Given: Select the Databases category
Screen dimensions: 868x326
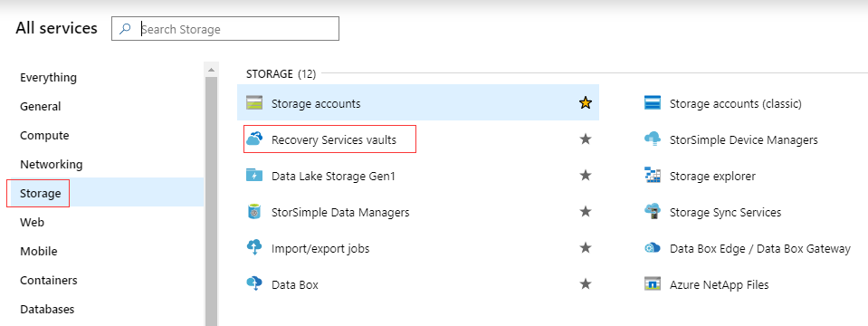Looking at the screenshot, I should point(47,309).
